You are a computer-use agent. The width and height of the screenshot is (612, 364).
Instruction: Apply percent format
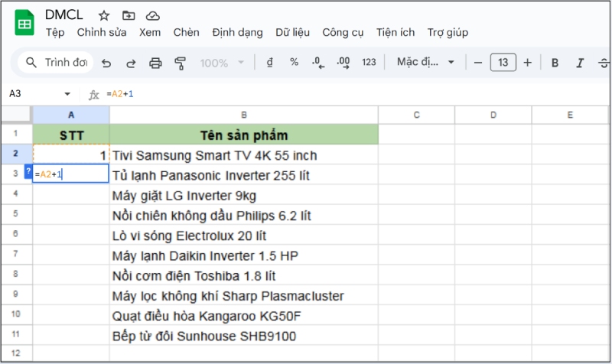coord(294,62)
